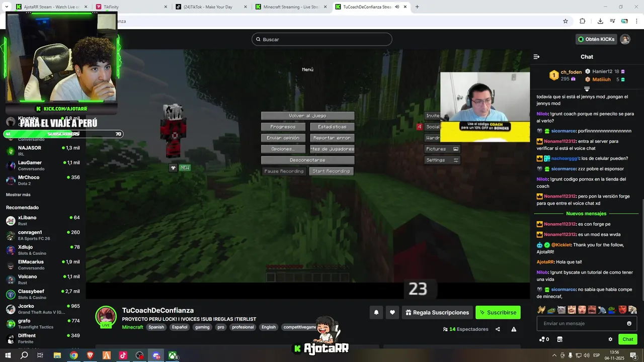This screenshot has height=362, width=644.
Task: Click the Spanish tag
Action: click(x=156, y=327)
